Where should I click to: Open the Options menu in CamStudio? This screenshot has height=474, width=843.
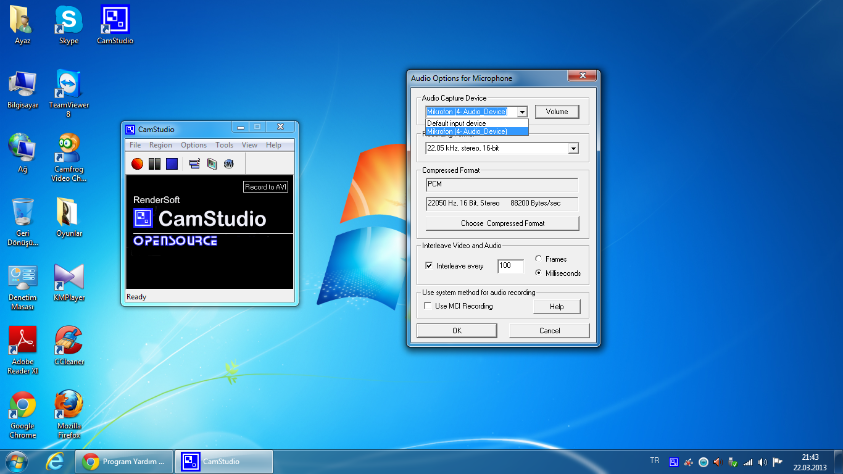193,146
